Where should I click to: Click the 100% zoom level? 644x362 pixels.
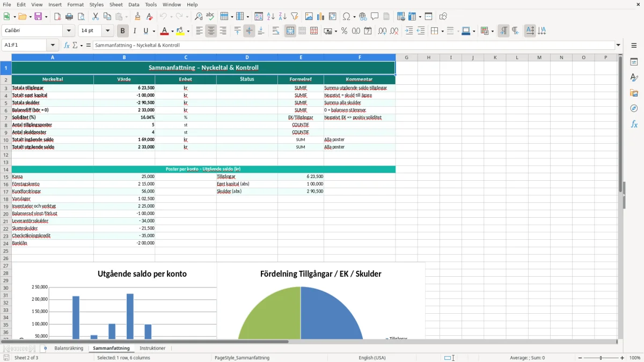[x=635, y=358]
